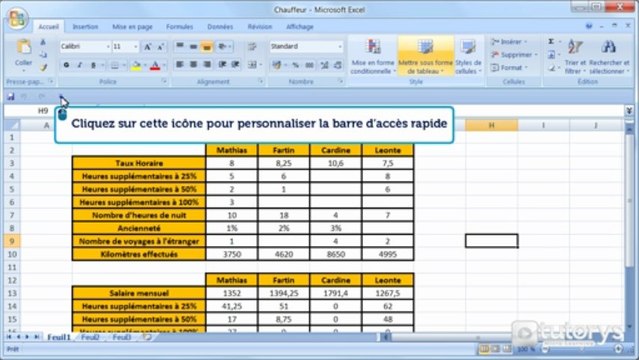Image resolution: width=639 pixels, height=360 pixels.
Task: Click the Redo icon in the quick access bar
Action: [42, 97]
